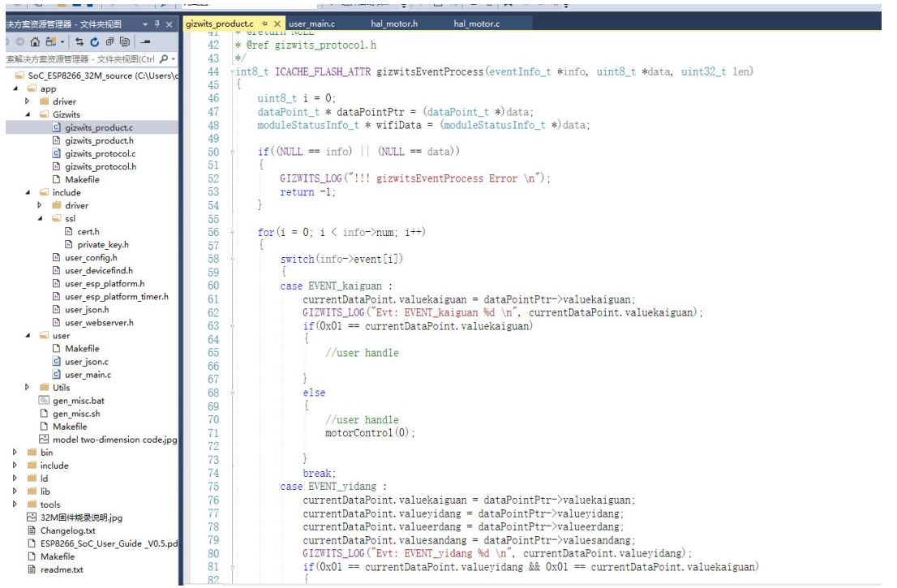Click line number 60 in the gutter
This screenshot has width=897, height=588.
pyautogui.click(x=212, y=286)
